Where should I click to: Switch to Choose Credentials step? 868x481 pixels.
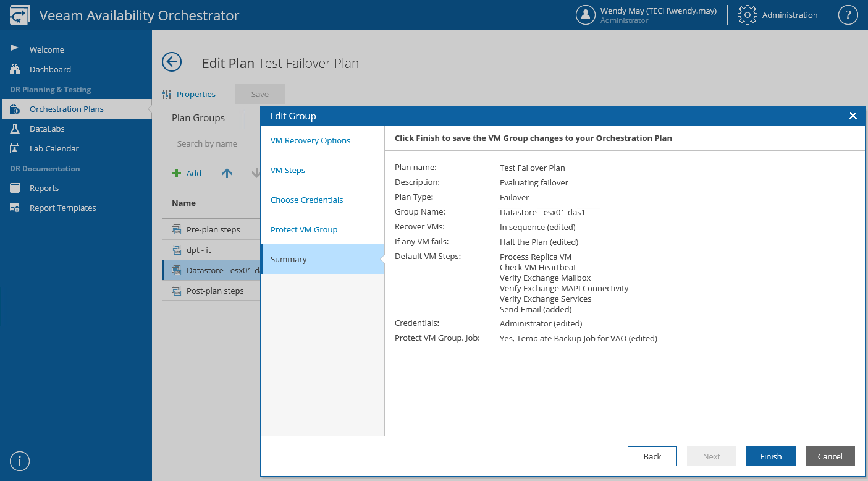pyautogui.click(x=306, y=200)
